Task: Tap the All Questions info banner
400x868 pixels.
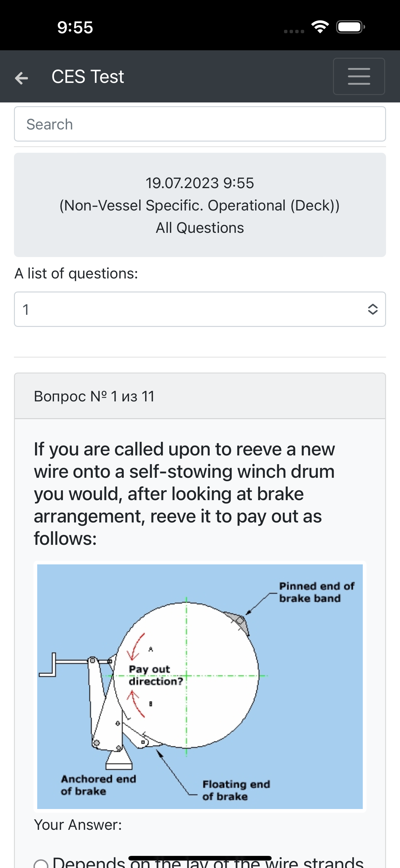Action: (200, 205)
